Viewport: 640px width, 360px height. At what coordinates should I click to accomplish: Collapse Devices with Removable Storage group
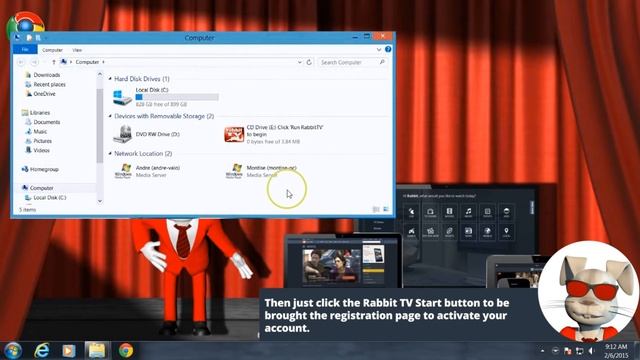tap(110, 116)
